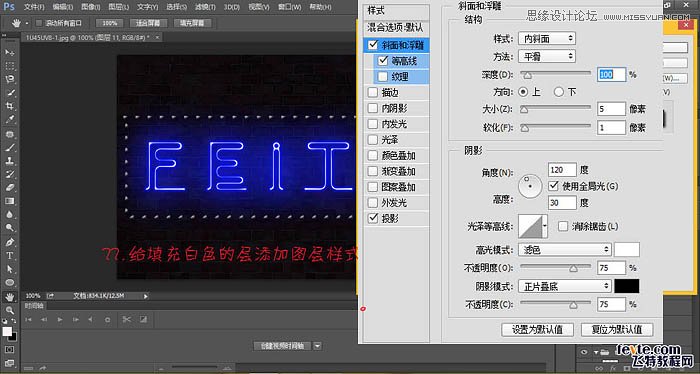
Task: Open Hand tool preset picker arrow
Action: (27, 23)
